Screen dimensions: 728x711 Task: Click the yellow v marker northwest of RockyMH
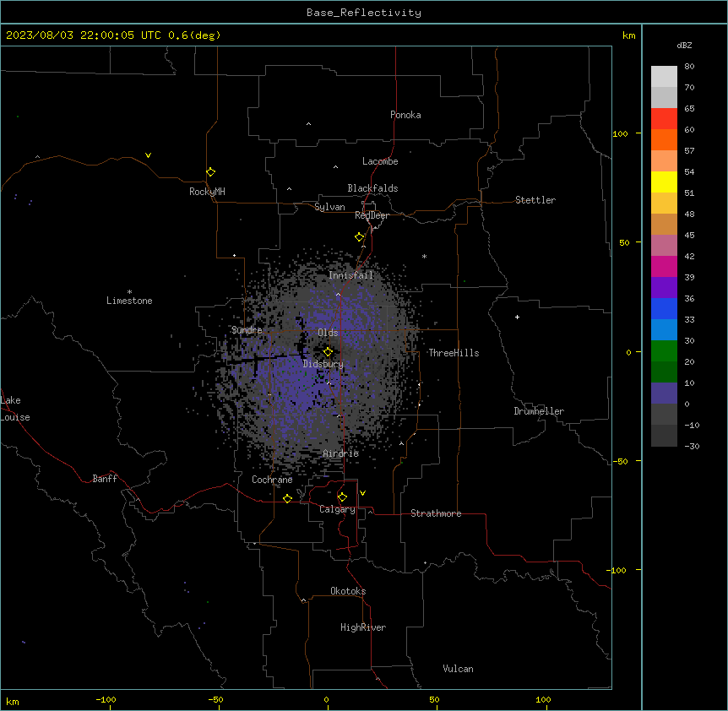click(148, 155)
